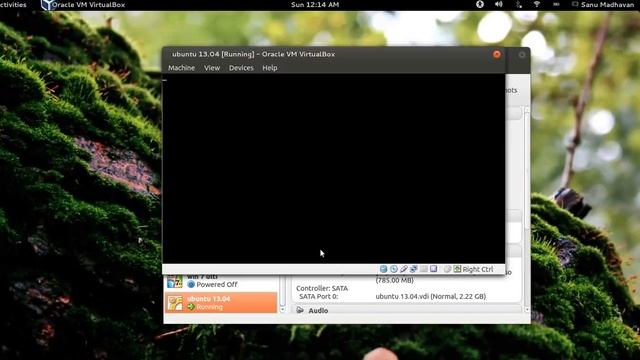Click the Right Ctrl host key label

coord(478,269)
